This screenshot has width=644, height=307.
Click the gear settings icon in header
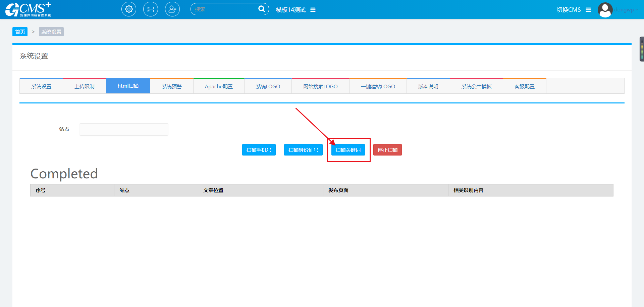click(x=129, y=9)
